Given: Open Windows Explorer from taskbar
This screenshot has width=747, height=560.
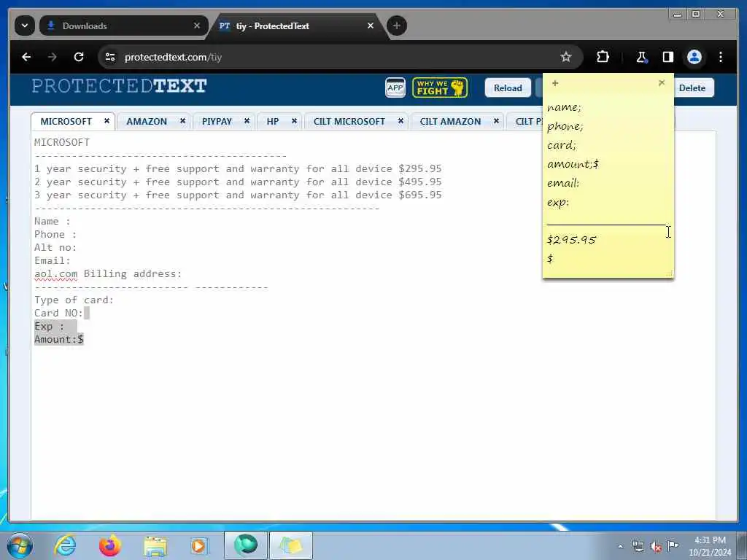Looking at the screenshot, I should click(155, 545).
